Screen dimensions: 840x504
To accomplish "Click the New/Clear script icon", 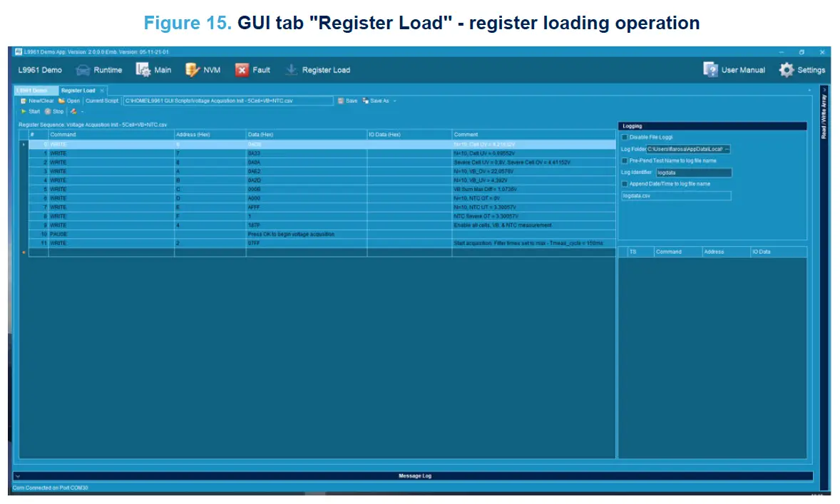I will (23, 101).
